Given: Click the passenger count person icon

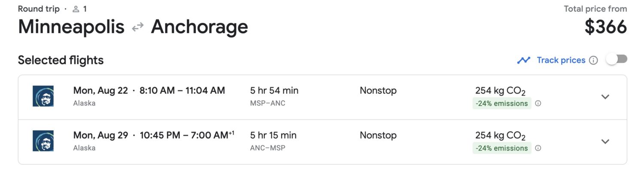Looking at the screenshot, I should pos(76,9).
